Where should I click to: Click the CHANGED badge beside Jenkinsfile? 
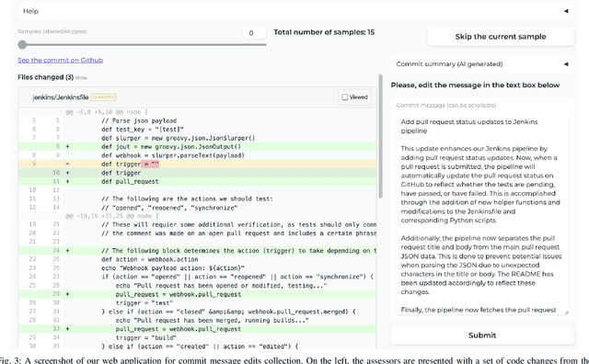[103, 97]
